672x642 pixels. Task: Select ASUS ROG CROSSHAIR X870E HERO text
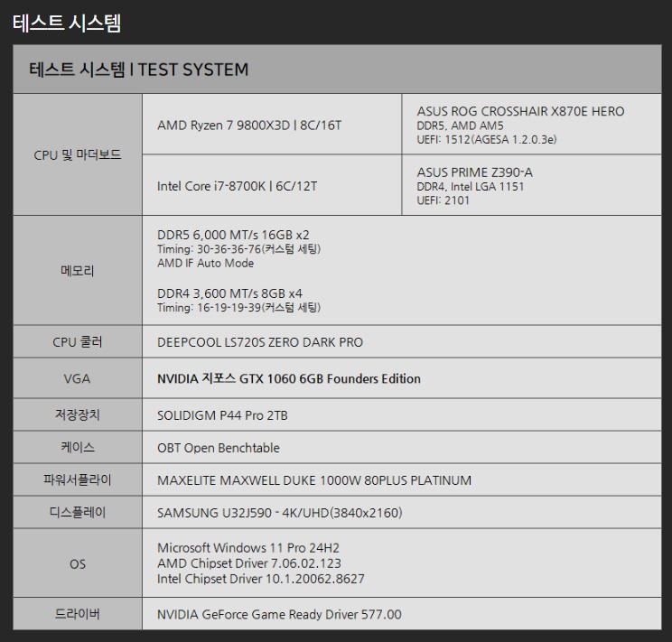click(520, 111)
